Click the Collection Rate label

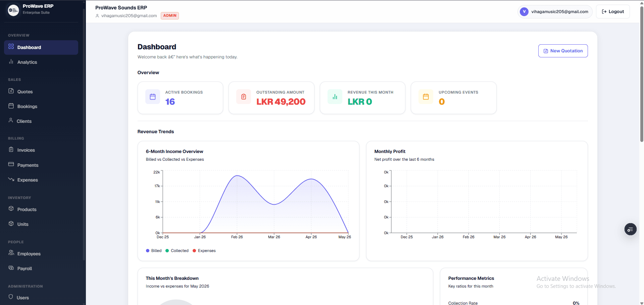pos(463,303)
